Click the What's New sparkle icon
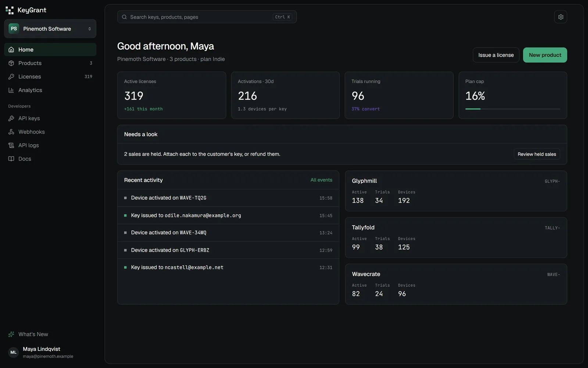Image resolution: width=588 pixels, height=368 pixels. pyautogui.click(x=11, y=334)
